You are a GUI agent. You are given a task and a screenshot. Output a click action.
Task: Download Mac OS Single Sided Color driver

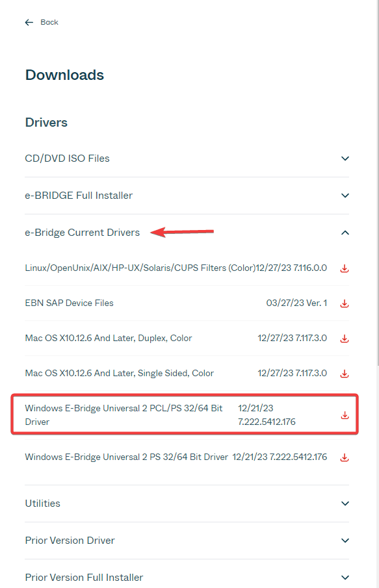coord(345,374)
